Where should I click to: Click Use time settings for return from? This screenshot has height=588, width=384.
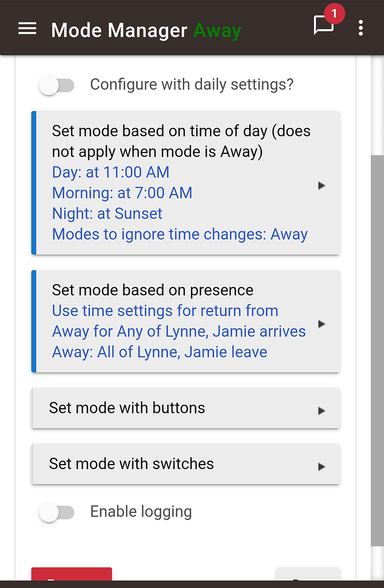(165, 311)
